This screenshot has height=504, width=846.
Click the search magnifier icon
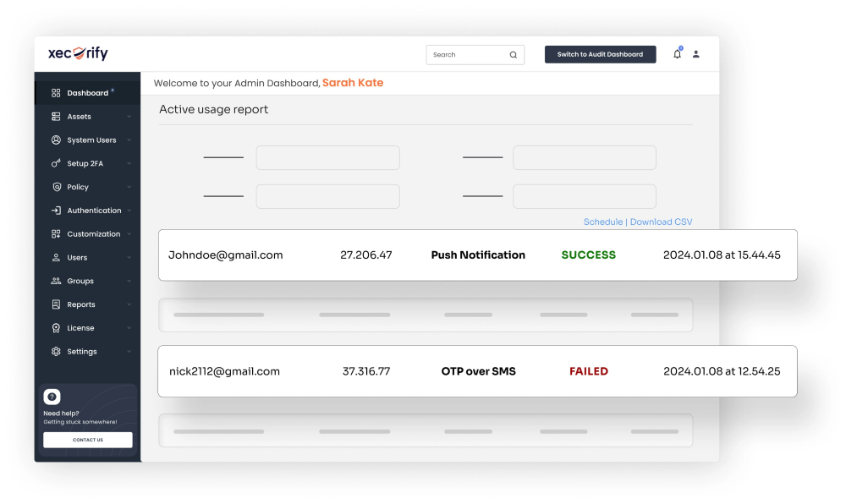[x=513, y=55]
